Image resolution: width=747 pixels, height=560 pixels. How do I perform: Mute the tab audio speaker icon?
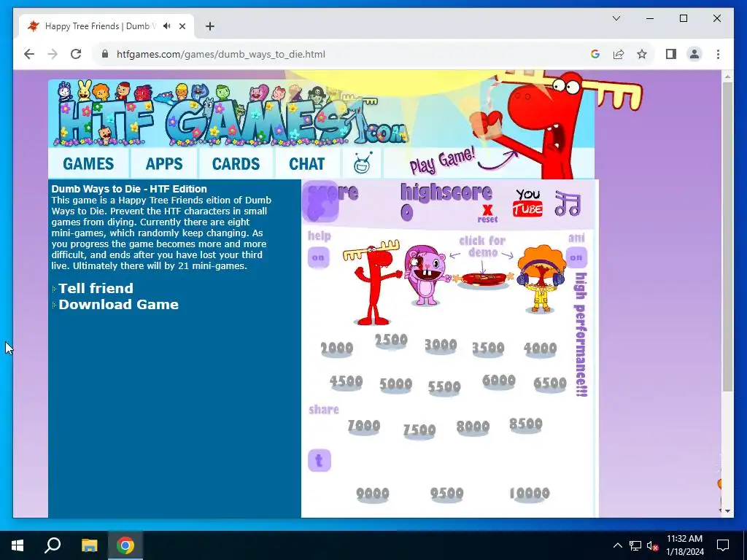point(167,26)
